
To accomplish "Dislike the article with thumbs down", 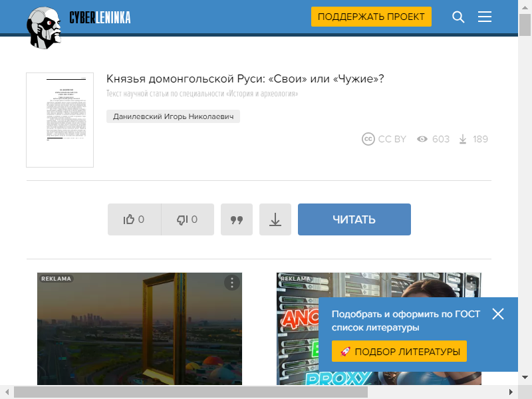I will tap(188, 219).
